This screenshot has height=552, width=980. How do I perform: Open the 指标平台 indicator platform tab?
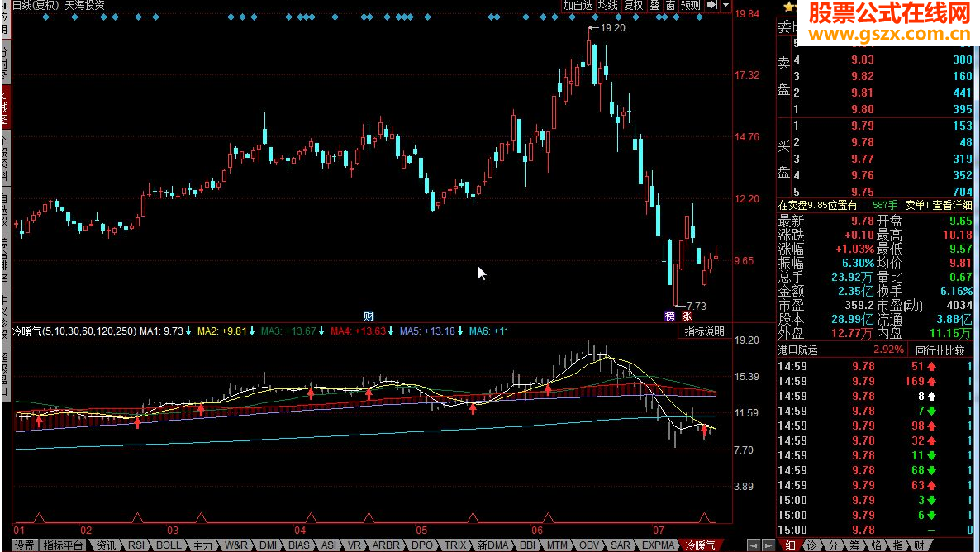63,545
